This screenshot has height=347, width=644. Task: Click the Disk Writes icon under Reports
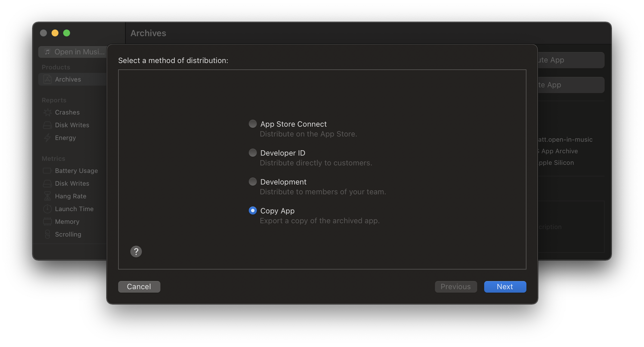click(47, 125)
